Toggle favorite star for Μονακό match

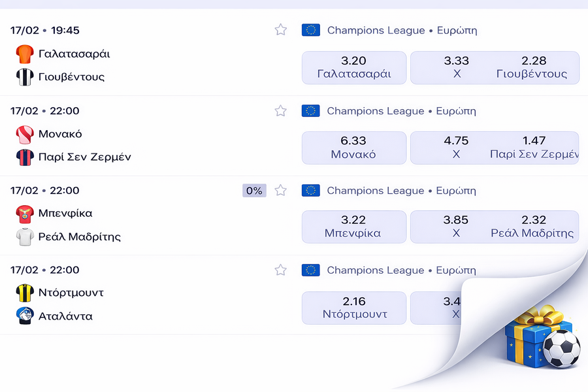tap(281, 110)
